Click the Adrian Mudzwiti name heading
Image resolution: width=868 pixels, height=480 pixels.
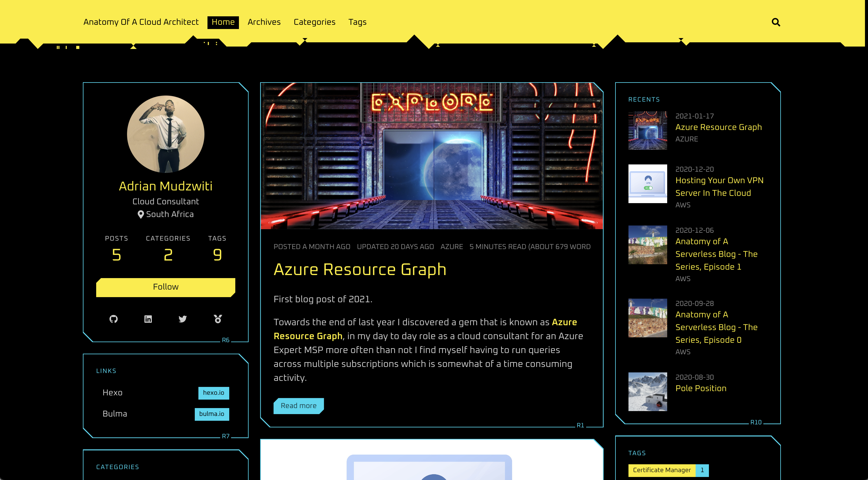click(165, 186)
